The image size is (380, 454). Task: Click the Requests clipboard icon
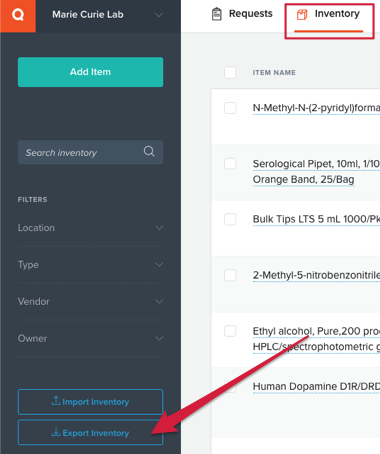tap(217, 14)
